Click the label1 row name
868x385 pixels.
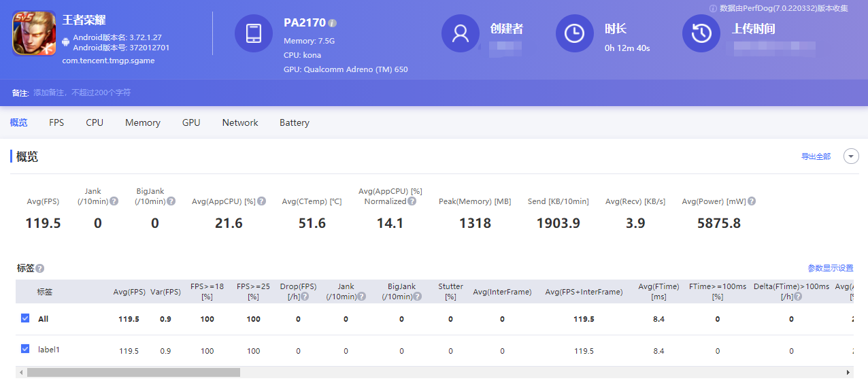click(x=49, y=350)
